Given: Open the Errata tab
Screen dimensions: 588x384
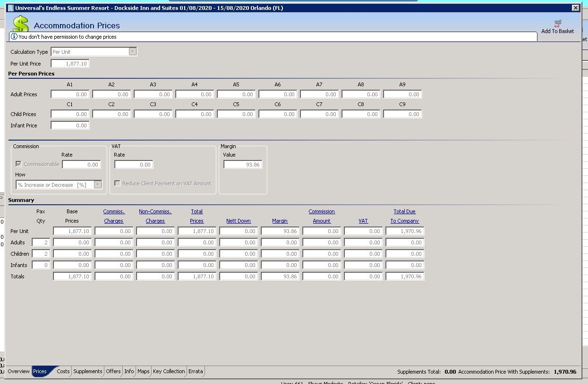Looking at the screenshot, I should tap(196, 371).
